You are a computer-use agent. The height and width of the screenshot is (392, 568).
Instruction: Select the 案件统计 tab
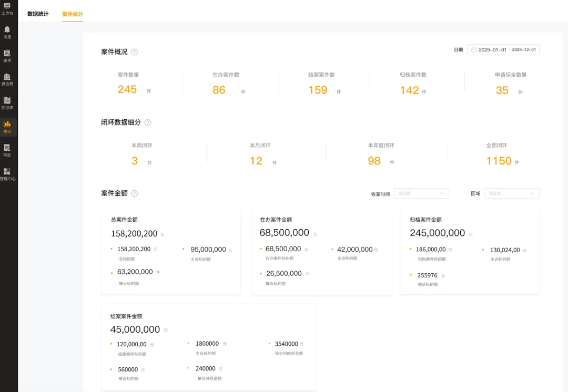pyautogui.click(x=73, y=14)
